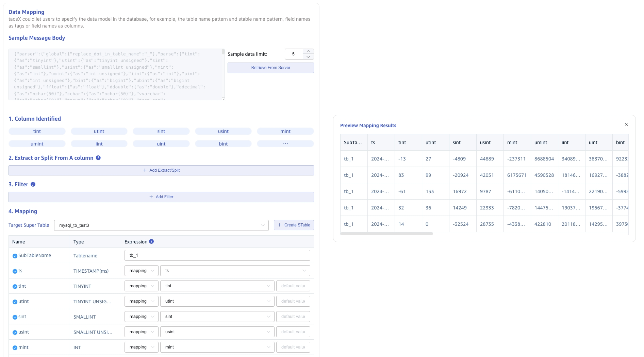This screenshot has width=644, height=357.
Task: Toggle the check mark next to usint
Action: click(x=15, y=333)
